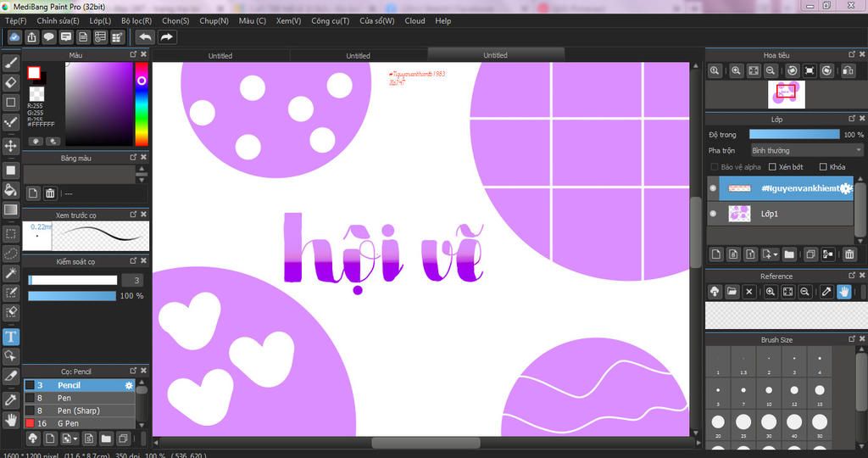The width and height of the screenshot is (868, 458).
Task: Switch to the first Untitled tab
Action: click(220, 55)
